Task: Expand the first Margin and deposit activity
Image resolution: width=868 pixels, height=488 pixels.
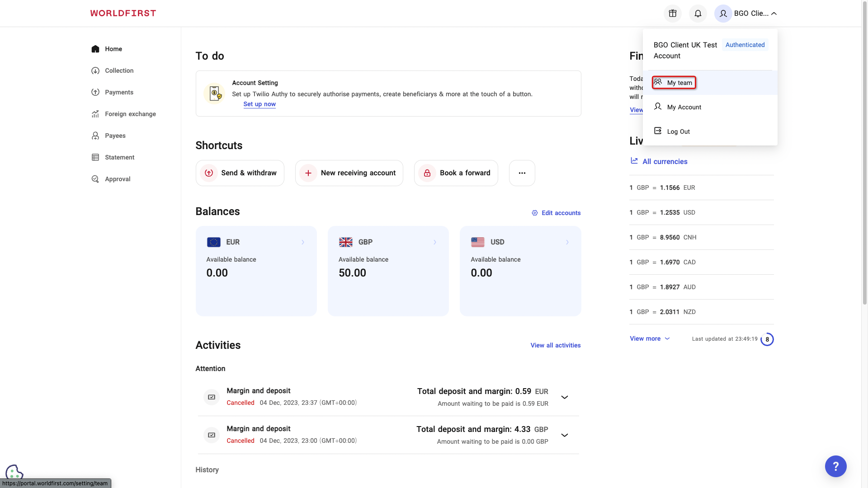Action: [x=564, y=397]
